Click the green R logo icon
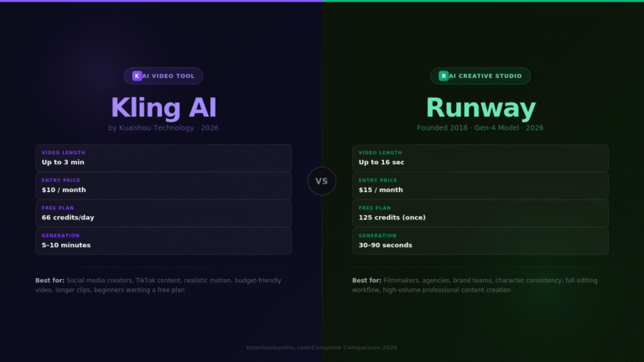644x362 pixels. point(444,76)
